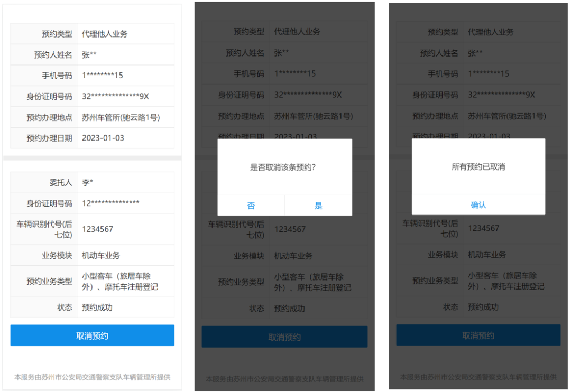Viewport: 571px width, 392px height.
Task: Click phone number 1********15 on the undimmed screen
Action: 103,76
